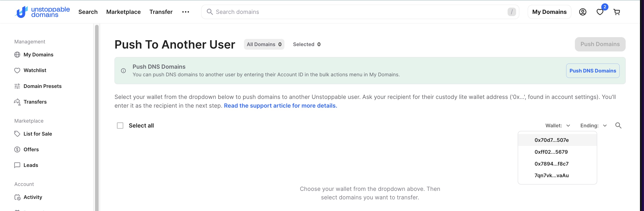Choose wallet 7qn7vk...vaAu

[557, 175]
